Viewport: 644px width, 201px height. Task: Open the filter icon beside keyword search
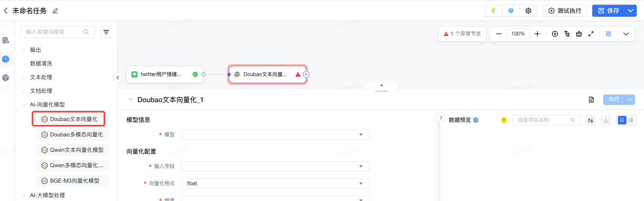click(106, 32)
